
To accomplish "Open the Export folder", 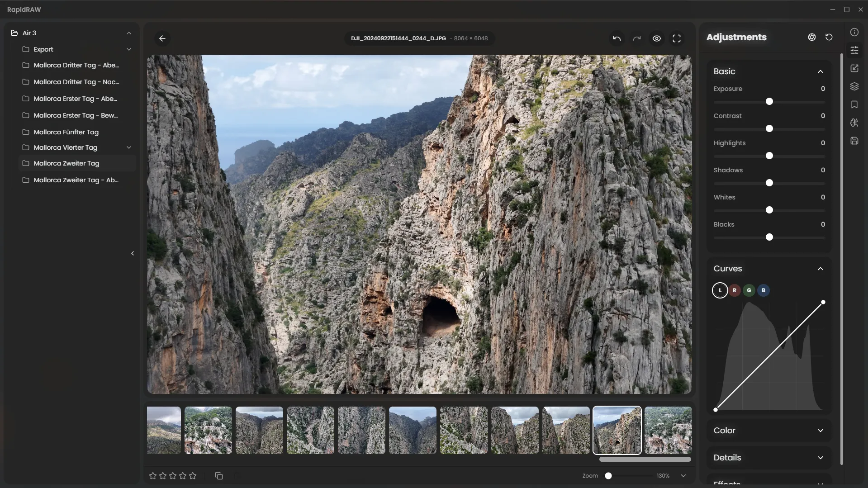I will pos(43,49).
